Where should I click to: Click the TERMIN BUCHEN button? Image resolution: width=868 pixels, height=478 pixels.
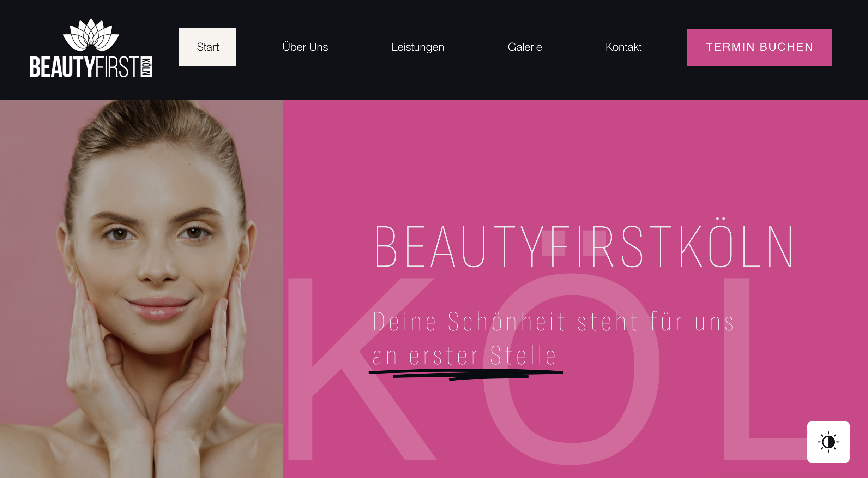point(759,47)
